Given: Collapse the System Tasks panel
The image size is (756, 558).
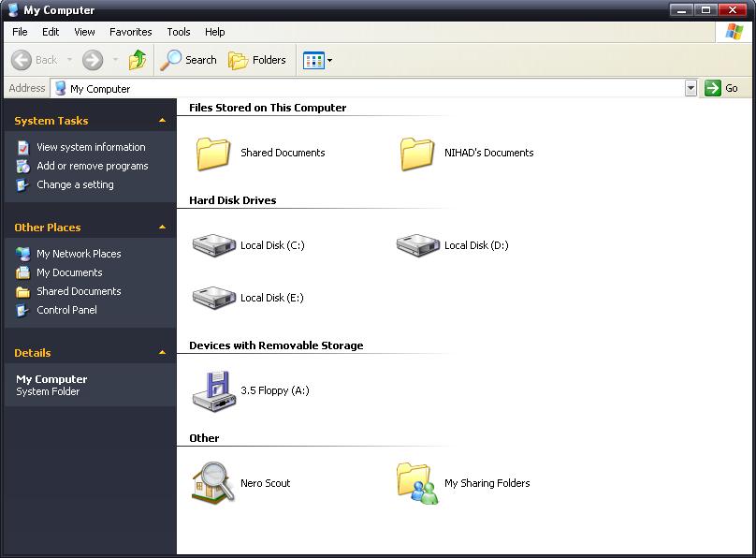Looking at the screenshot, I should (x=162, y=121).
